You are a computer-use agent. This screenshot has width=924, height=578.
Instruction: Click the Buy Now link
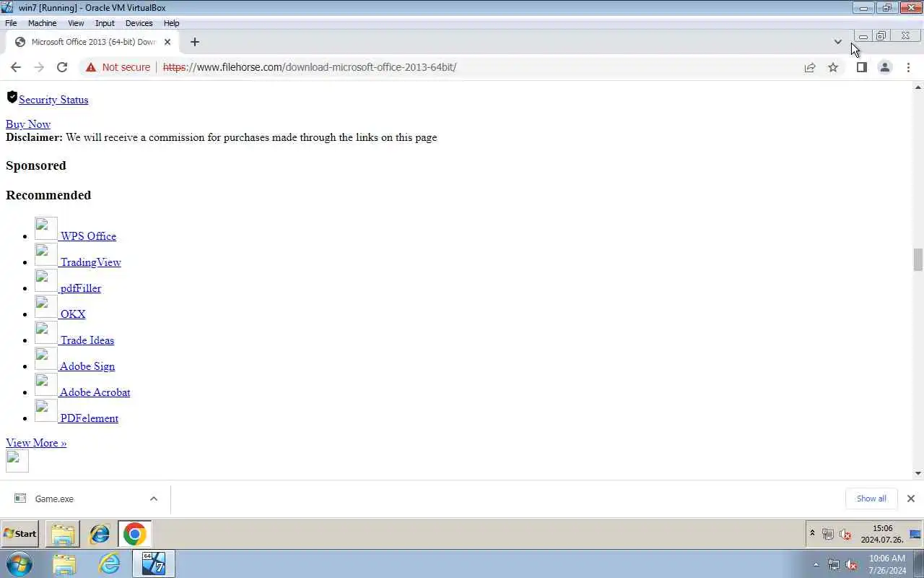pyautogui.click(x=28, y=124)
